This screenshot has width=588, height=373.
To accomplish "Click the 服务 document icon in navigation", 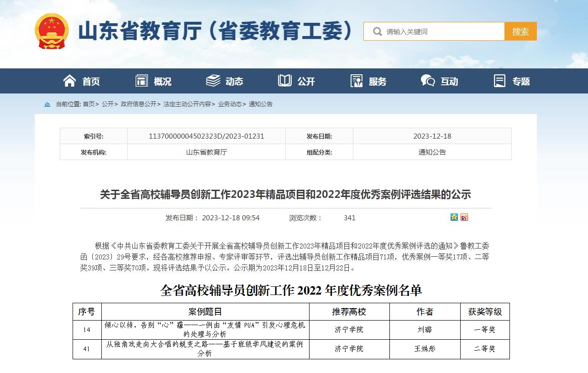I will (357, 81).
